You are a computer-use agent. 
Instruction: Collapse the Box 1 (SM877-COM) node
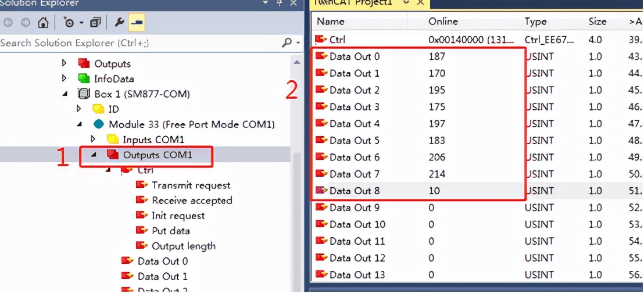tap(65, 94)
